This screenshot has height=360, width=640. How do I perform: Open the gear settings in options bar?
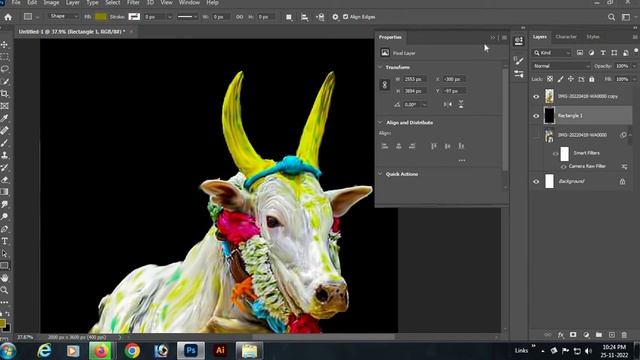tap(335, 17)
